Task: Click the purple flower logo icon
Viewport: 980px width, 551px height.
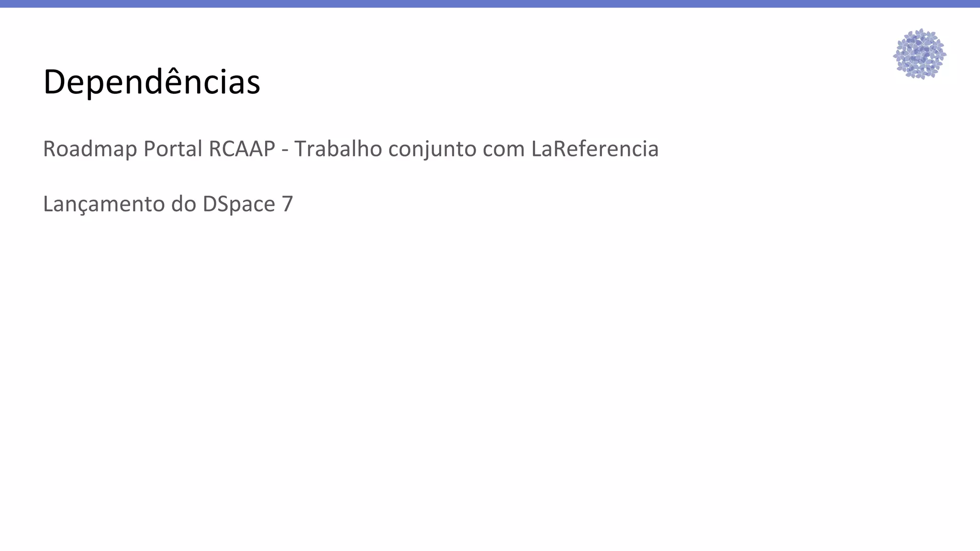Action: click(919, 54)
